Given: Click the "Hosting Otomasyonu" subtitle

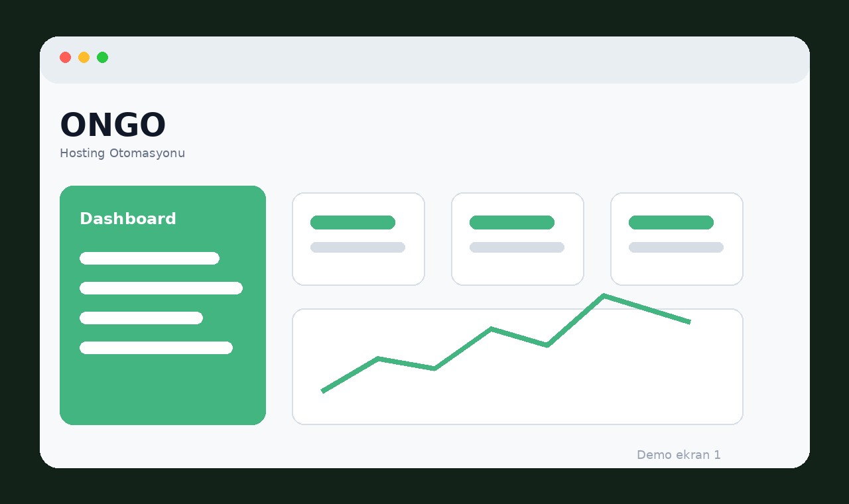Looking at the screenshot, I should [122, 153].
